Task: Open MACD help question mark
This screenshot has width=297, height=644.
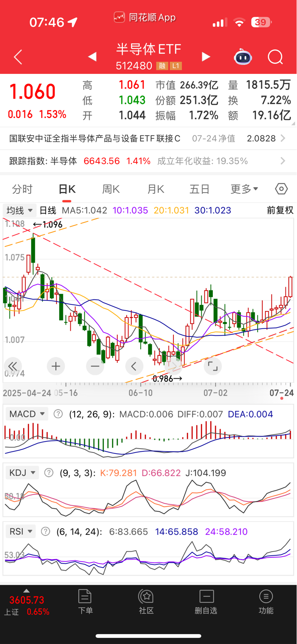Action: pyautogui.click(x=58, y=414)
